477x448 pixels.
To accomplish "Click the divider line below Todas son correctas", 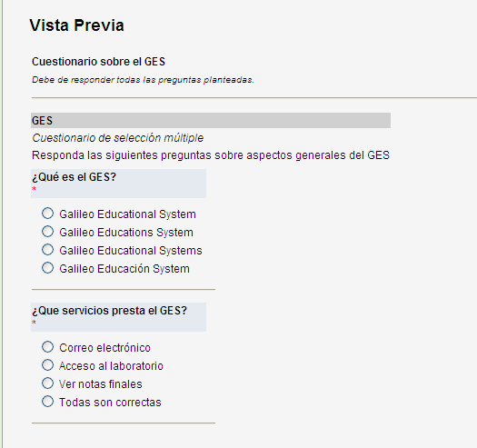I will 124,423.
